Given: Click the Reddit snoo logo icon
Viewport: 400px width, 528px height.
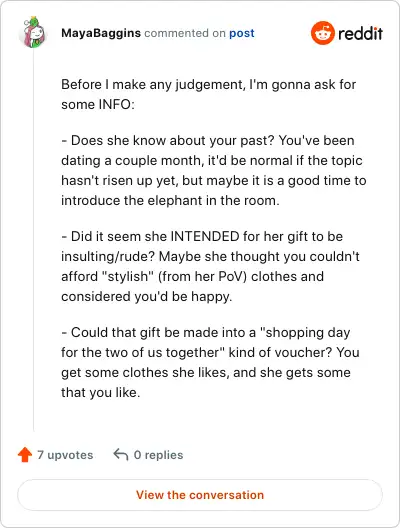Looking at the screenshot, I should point(323,33).
